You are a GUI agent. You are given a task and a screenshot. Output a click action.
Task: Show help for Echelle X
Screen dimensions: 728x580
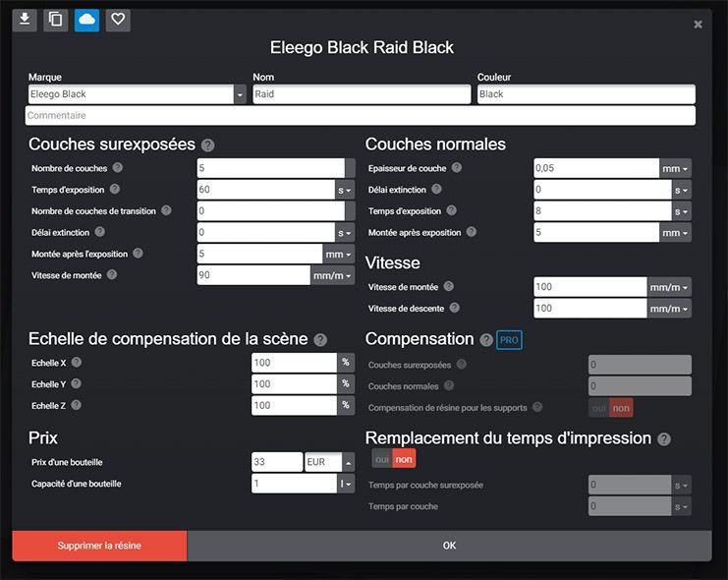click(x=77, y=363)
